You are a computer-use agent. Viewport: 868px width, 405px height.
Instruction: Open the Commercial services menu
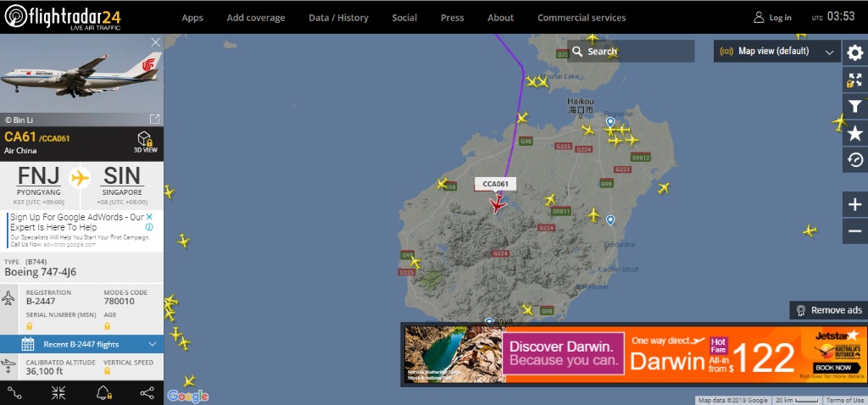581,18
